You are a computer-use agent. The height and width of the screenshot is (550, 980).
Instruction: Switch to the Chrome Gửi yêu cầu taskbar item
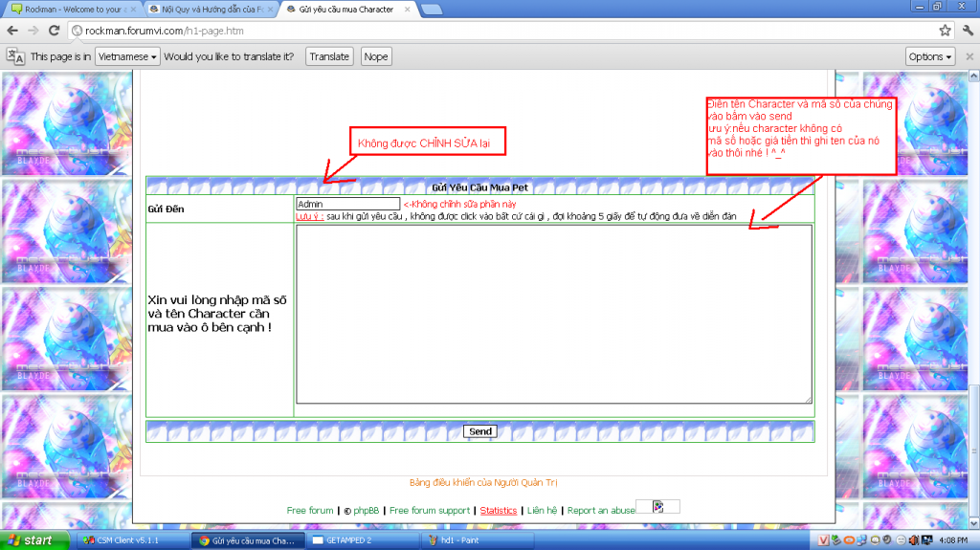(248, 540)
